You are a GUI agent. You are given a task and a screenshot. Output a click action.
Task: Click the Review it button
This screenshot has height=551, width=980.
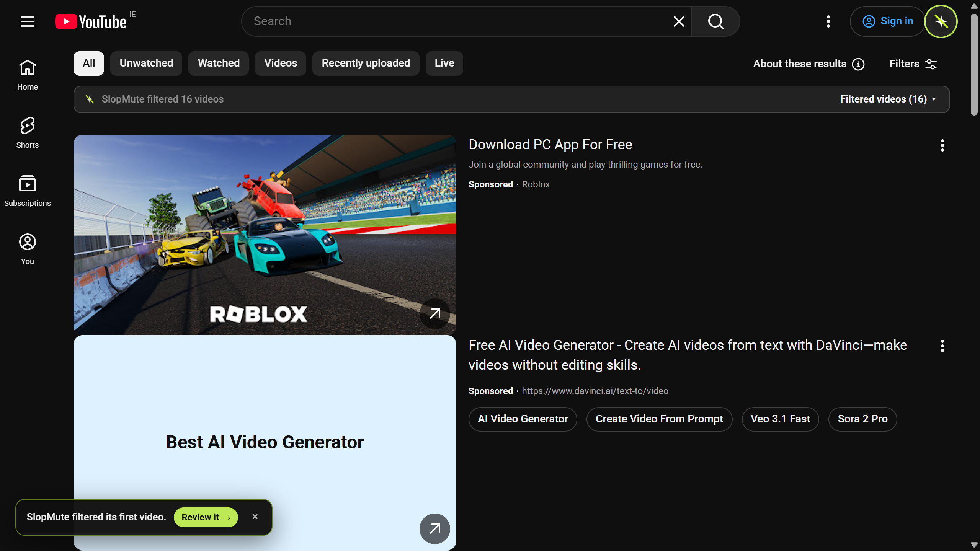coord(206,517)
